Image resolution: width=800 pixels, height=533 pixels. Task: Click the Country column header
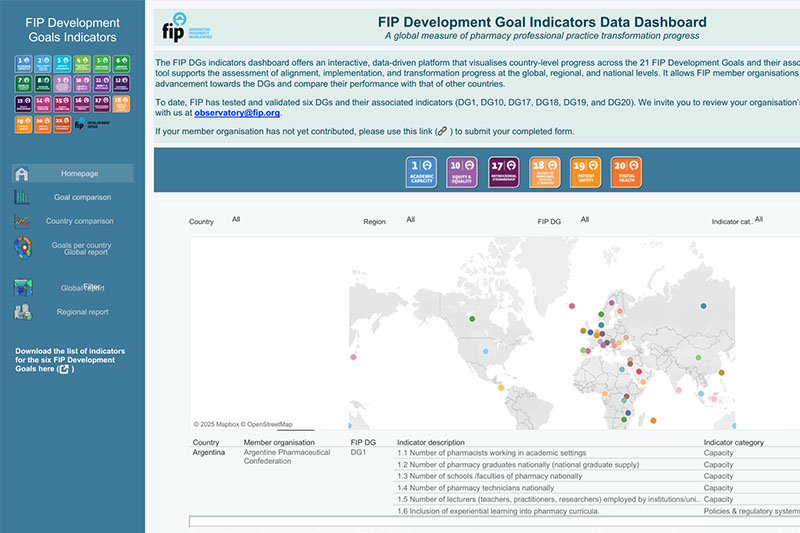pyautogui.click(x=206, y=442)
